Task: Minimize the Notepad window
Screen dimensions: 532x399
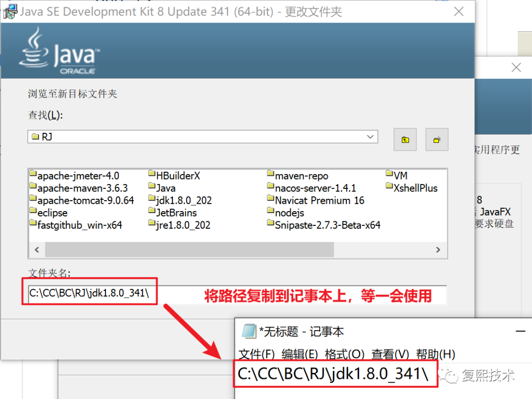Action: pyautogui.click(x=521, y=331)
